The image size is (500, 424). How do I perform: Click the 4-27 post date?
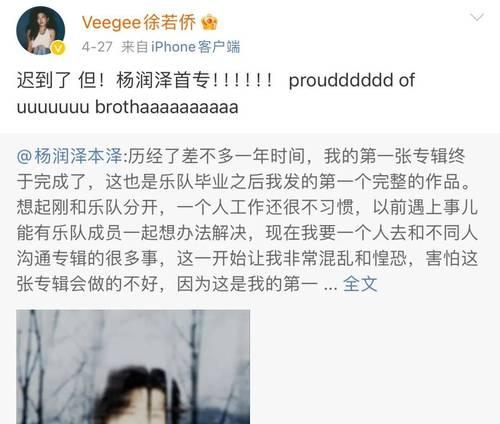tap(97, 47)
